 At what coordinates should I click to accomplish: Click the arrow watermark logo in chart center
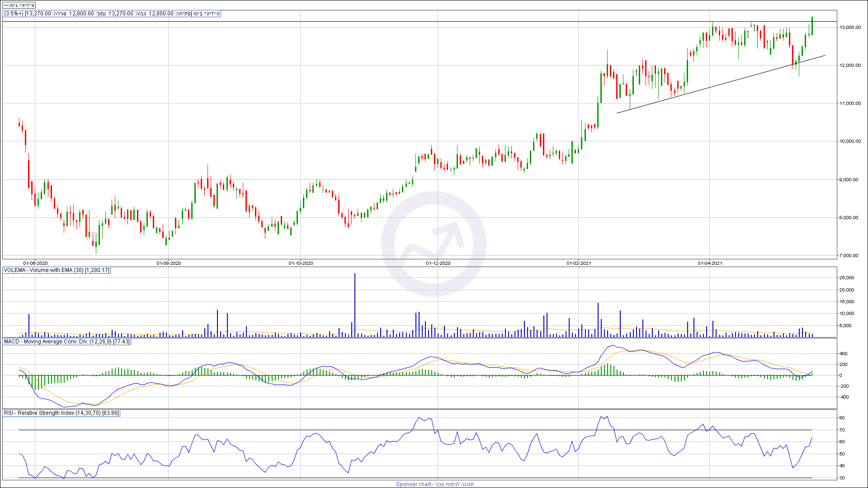(x=434, y=244)
